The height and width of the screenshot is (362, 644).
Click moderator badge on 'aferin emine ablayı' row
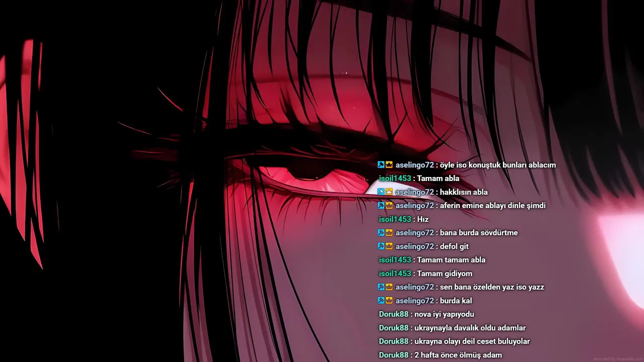pyautogui.click(x=381, y=205)
